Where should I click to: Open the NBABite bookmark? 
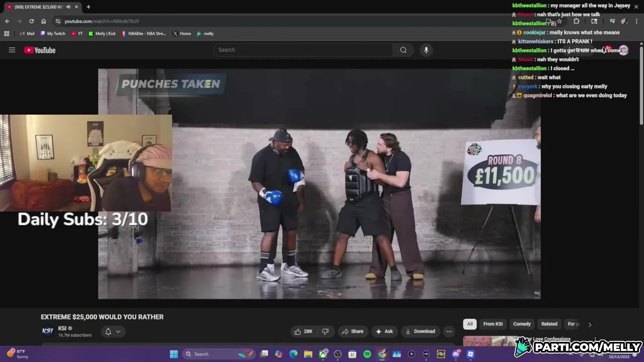pyautogui.click(x=143, y=34)
